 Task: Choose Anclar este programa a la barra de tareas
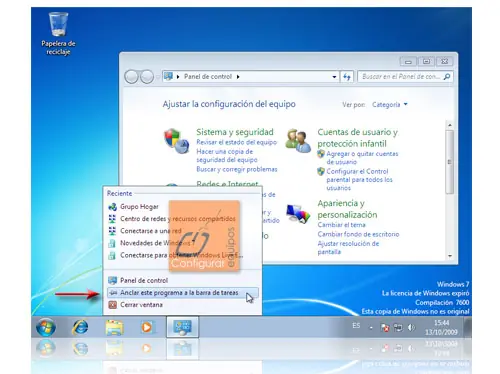182,293
